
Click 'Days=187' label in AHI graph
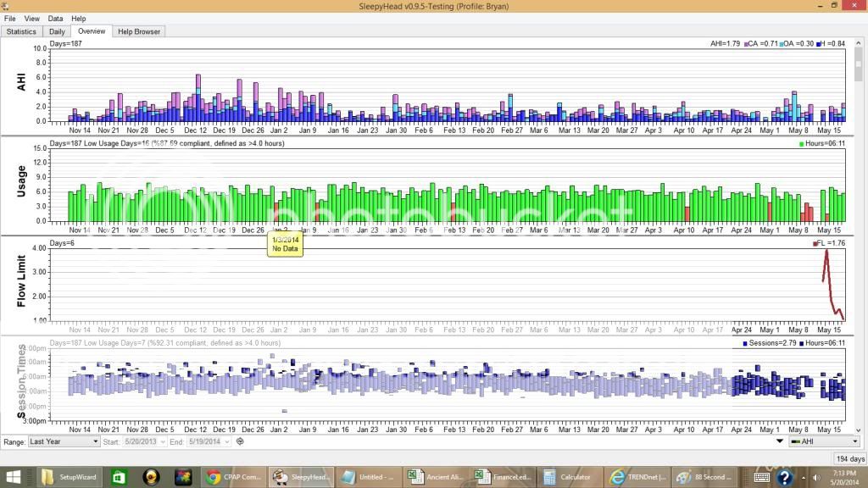[x=66, y=44]
